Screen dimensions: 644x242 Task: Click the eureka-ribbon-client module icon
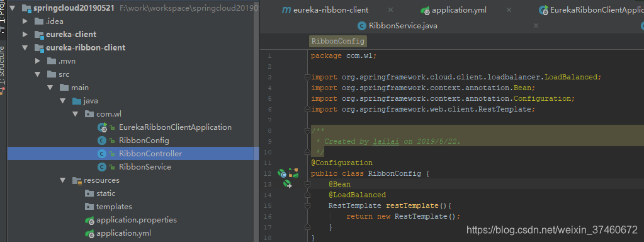(x=39, y=48)
